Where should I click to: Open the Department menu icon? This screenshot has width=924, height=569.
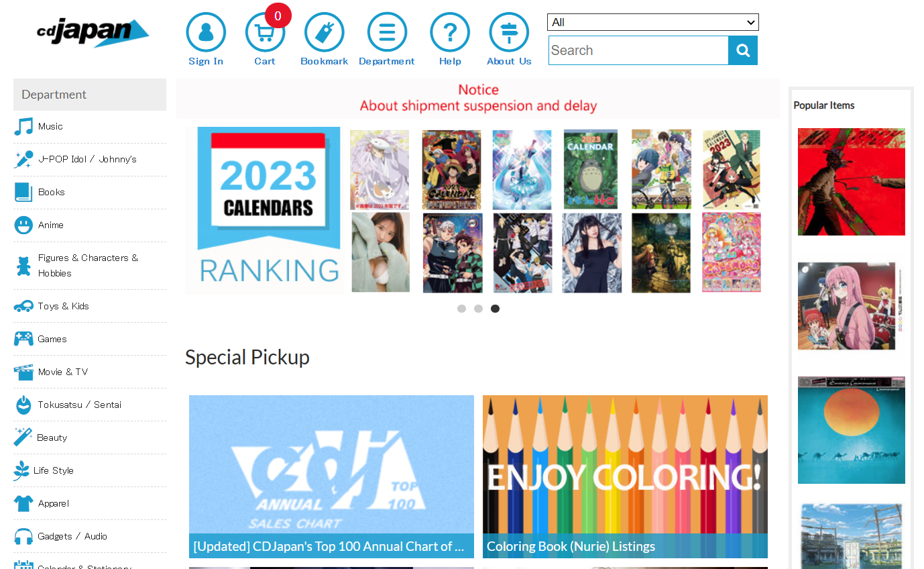387,32
